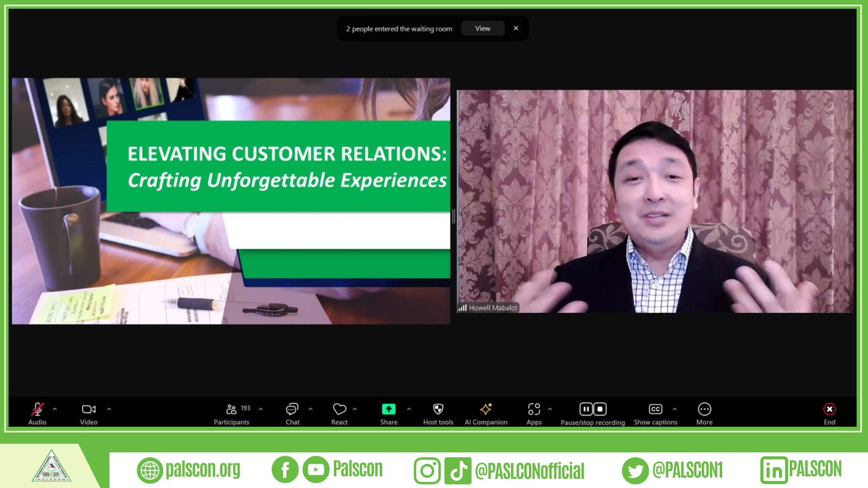Unmute the microphone with the Audio icon
This screenshot has width=868, height=488.
pos(37,409)
